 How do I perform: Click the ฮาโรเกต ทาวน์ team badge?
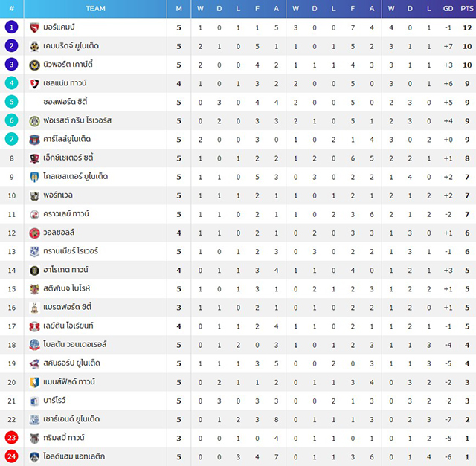tap(34, 271)
